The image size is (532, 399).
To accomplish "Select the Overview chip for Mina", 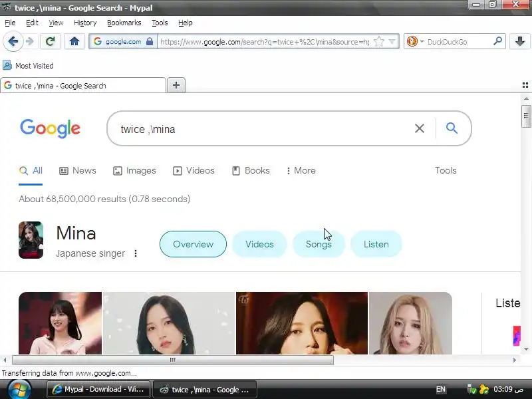I will (x=193, y=244).
